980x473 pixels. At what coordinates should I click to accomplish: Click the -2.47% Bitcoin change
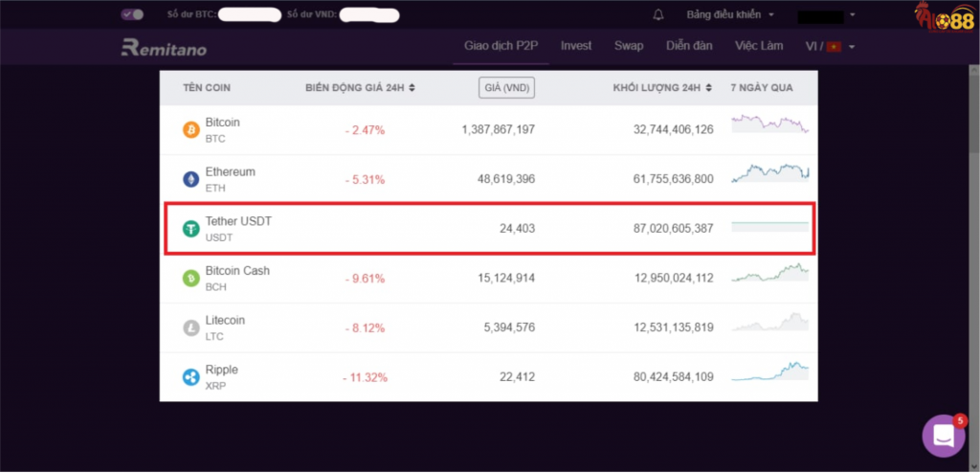(365, 131)
